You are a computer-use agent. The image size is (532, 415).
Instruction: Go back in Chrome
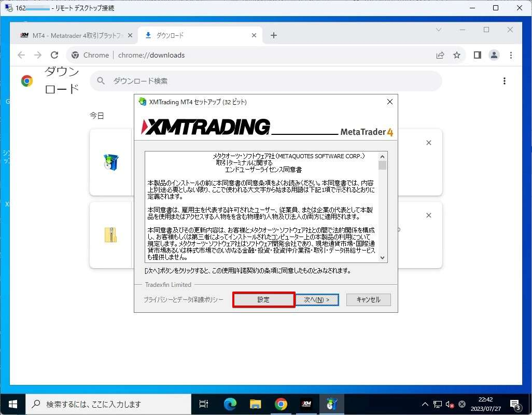click(x=21, y=55)
